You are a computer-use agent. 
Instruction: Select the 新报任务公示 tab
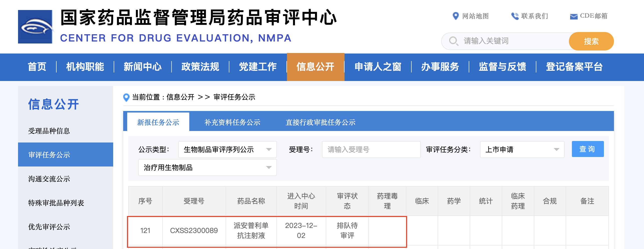[158, 122]
